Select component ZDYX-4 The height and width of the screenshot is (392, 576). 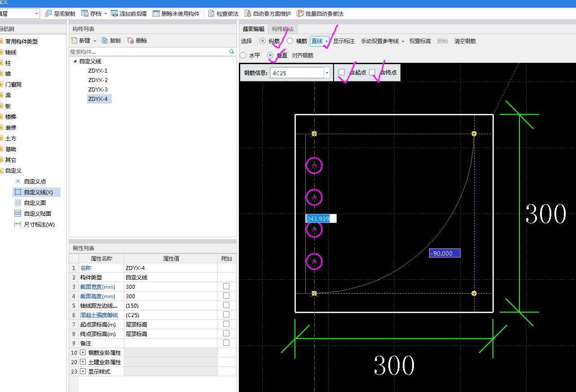[99, 99]
